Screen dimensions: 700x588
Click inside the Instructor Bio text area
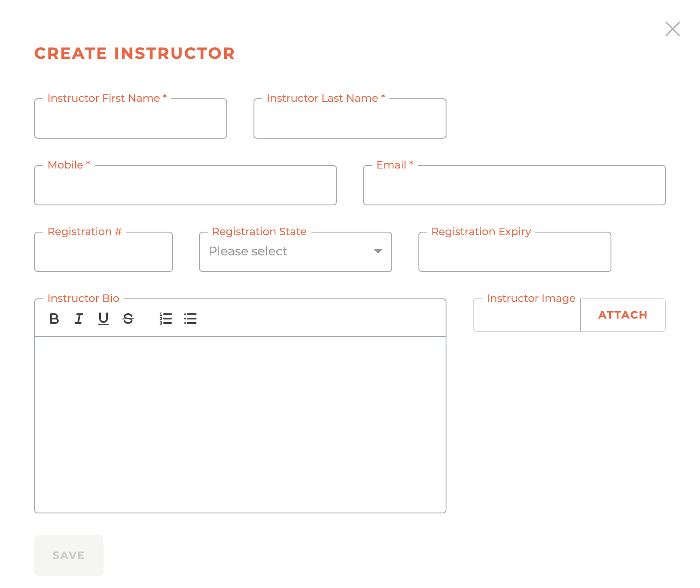tap(240, 424)
